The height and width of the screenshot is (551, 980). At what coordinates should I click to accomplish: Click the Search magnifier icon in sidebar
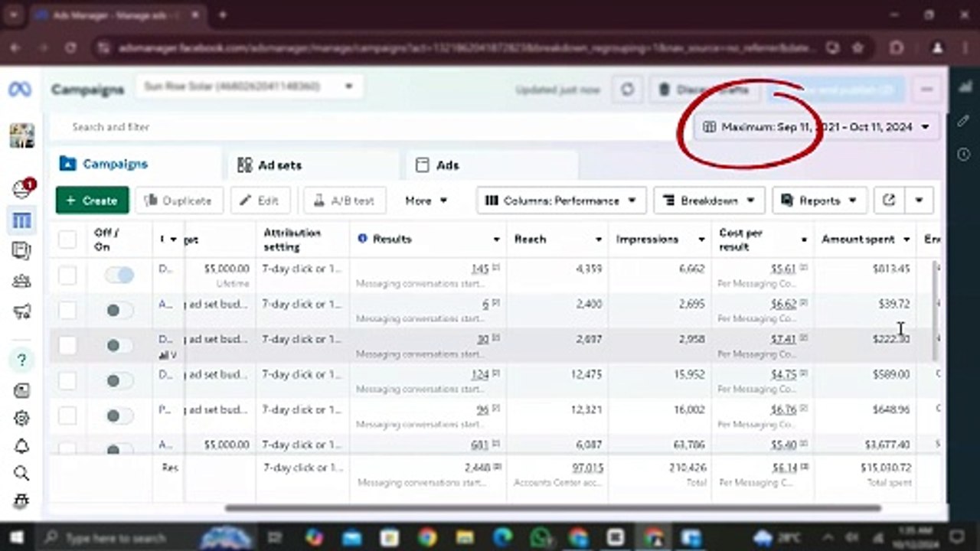point(21,474)
